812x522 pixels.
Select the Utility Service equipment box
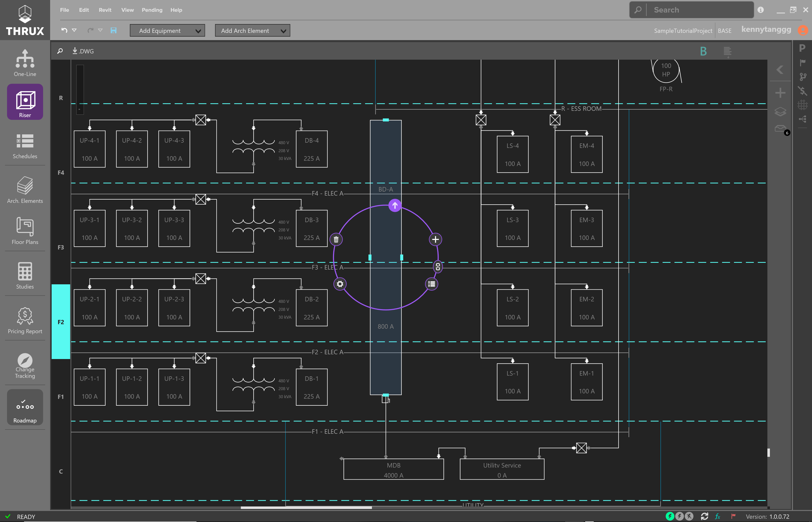[502, 469]
